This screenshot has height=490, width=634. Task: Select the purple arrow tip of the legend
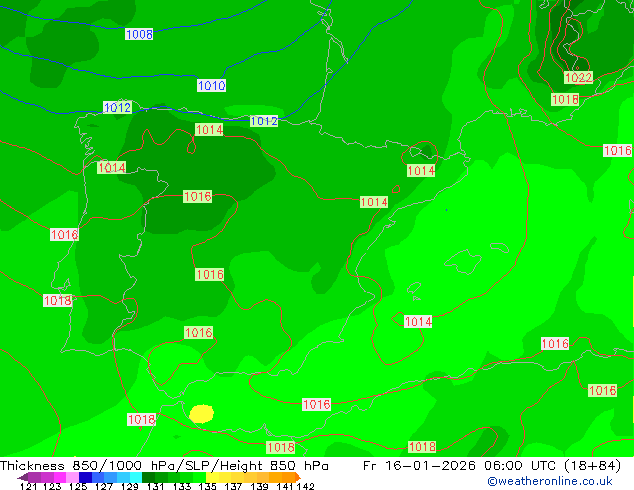tap(23, 477)
